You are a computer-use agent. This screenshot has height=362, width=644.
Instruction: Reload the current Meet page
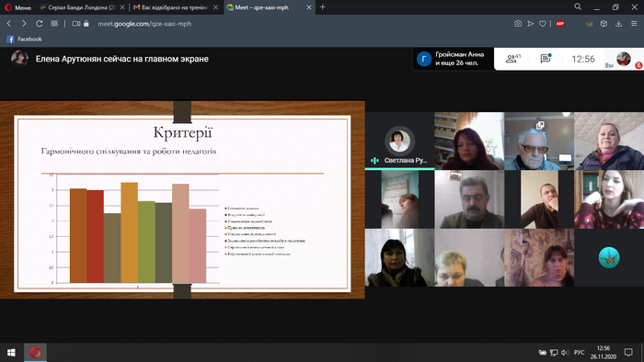click(39, 24)
